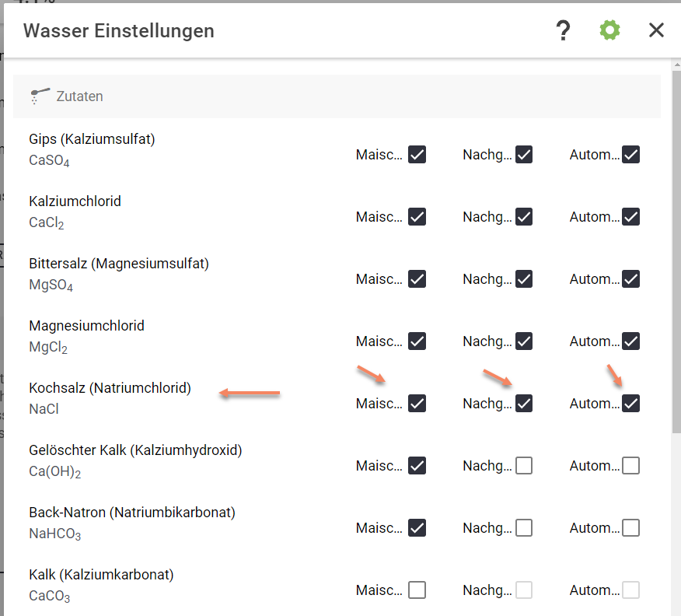Close the Wasser Einstellungen dialog
681x616 pixels.
click(656, 30)
